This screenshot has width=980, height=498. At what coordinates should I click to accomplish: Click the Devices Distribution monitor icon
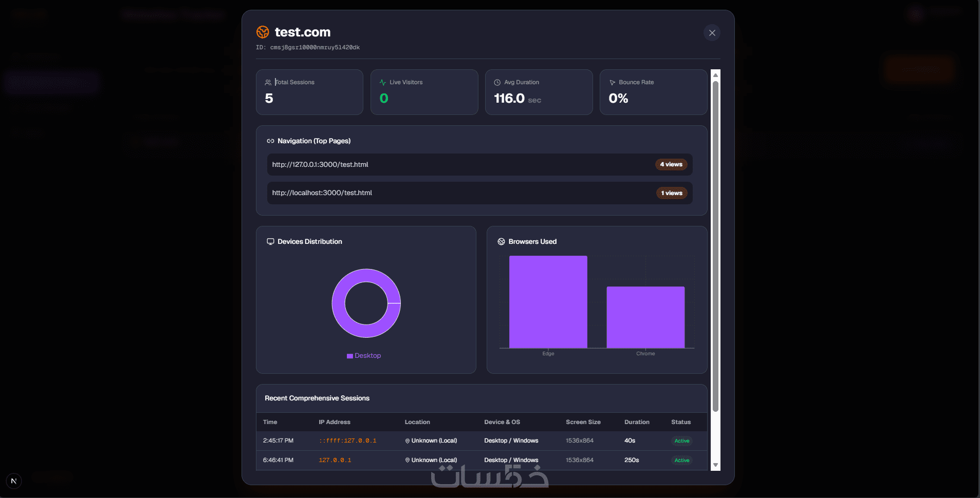tap(270, 241)
